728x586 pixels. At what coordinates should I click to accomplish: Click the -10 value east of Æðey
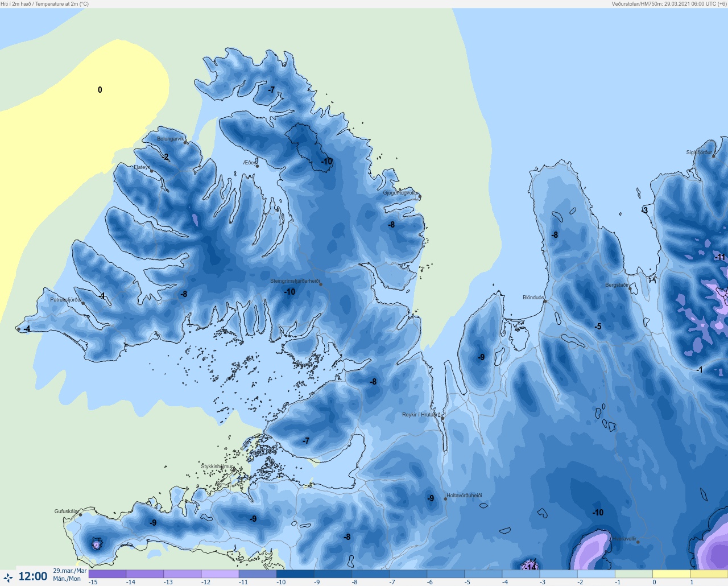pyautogui.click(x=326, y=162)
